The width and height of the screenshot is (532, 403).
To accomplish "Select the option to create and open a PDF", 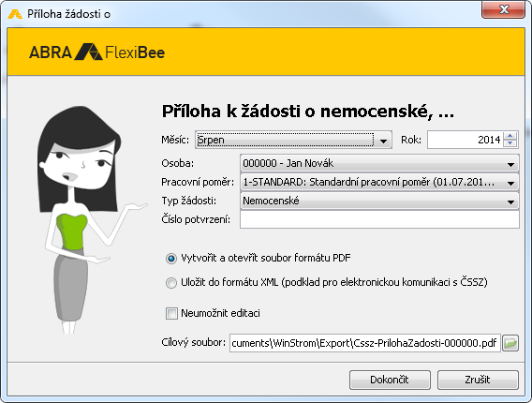I will coord(171,259).
